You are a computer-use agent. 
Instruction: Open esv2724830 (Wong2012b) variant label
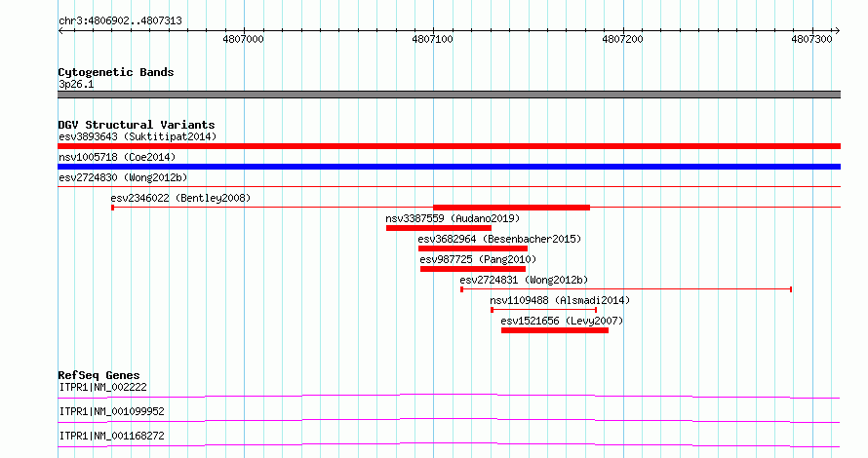click(x=123, y=177)
